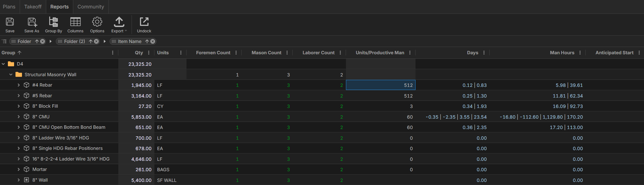
Task: Switch to the Takeoff tab
Action: click(33, 7)
